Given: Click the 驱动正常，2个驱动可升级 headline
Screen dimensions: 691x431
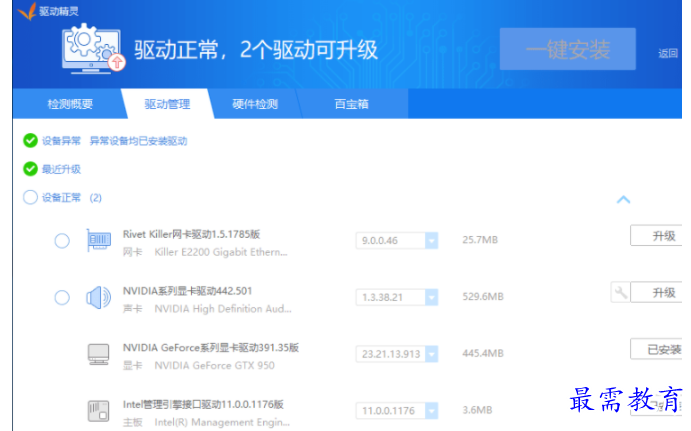Looking at the screenshot, I should pos(256,49).
